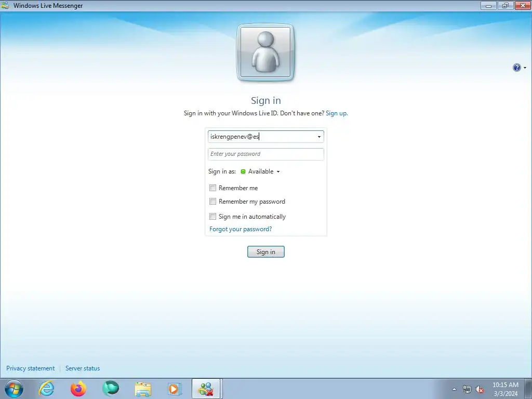Open Windows Explorer folder taskbar icon
The width and height of the screenshot is (532, 399).
[x=143, y=389]
